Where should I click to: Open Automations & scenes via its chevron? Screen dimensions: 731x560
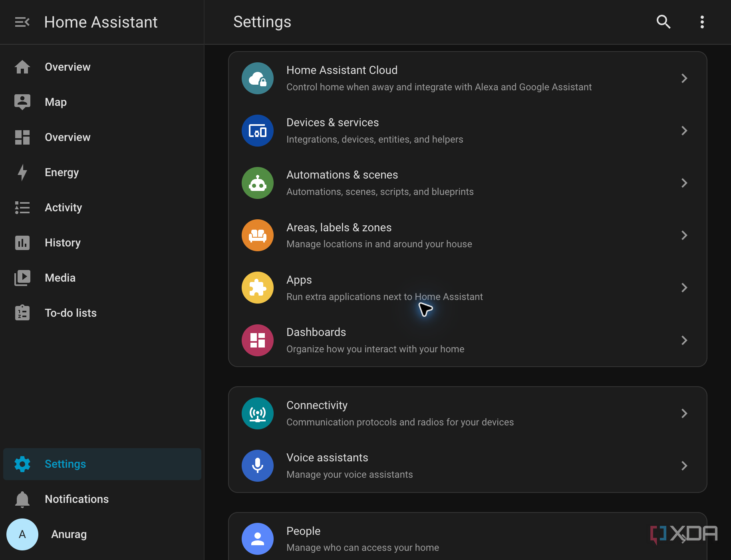(684, 183)
